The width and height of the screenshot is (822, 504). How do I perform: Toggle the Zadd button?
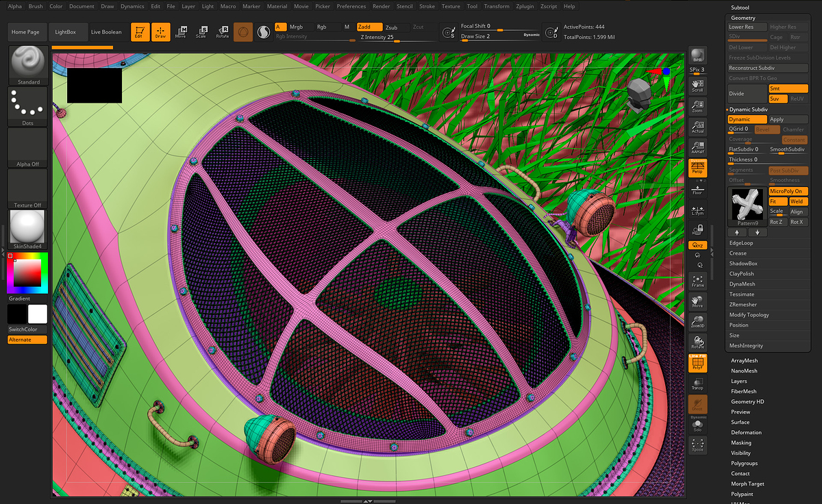click(x=369, y=27)
